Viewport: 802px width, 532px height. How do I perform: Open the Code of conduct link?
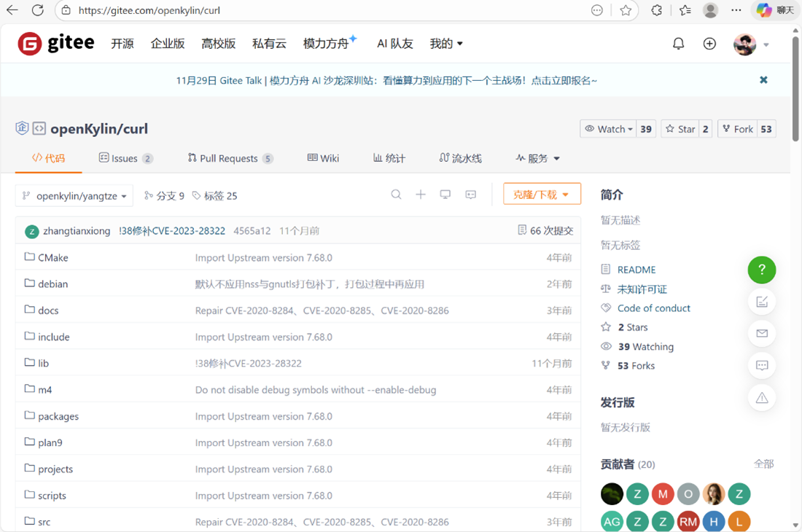click(x=653, y=308)
